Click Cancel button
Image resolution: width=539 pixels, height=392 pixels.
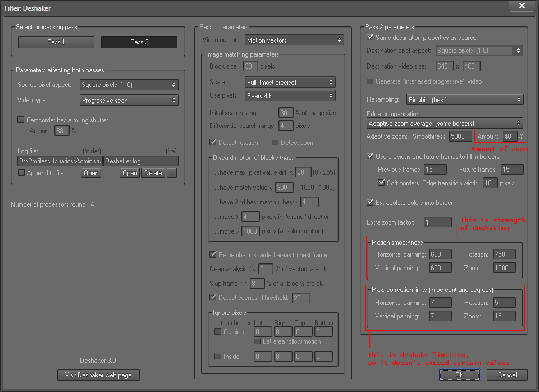[x=508, y=375]
